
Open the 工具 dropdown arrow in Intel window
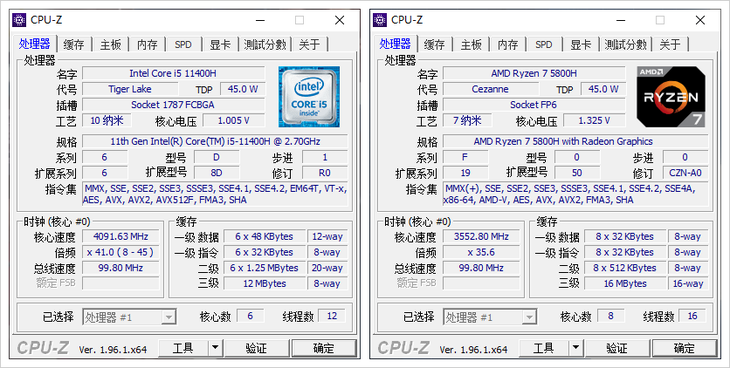coord(215,348)
